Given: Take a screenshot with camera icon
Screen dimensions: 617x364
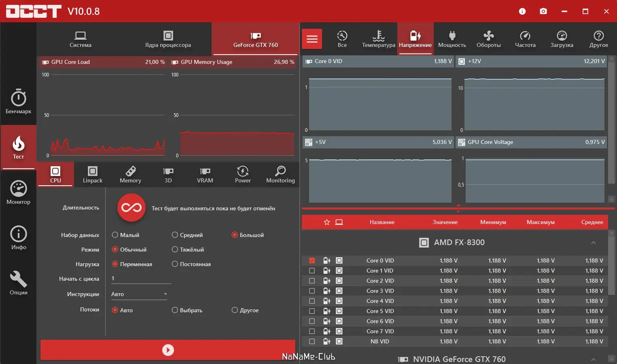Looking at the screenshot, I should tap(543, 11).
